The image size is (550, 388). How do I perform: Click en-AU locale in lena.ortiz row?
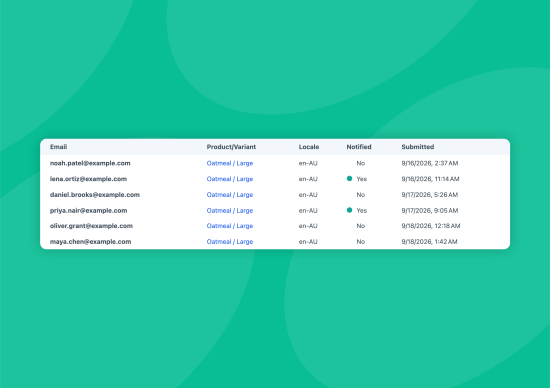coord(308,179)
